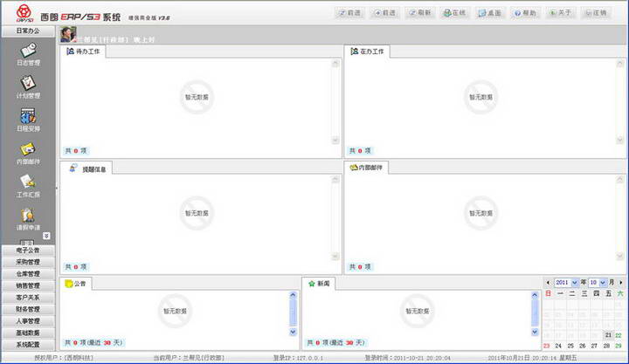Expand the 销售管理 sidebar section
629x364 pixels.
(28, 285)
